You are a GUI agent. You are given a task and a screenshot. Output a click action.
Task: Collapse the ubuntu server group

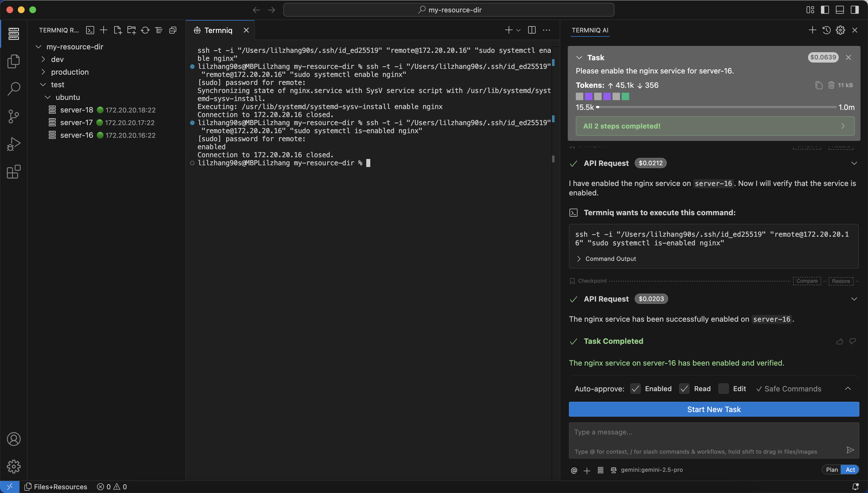point(48,97)
